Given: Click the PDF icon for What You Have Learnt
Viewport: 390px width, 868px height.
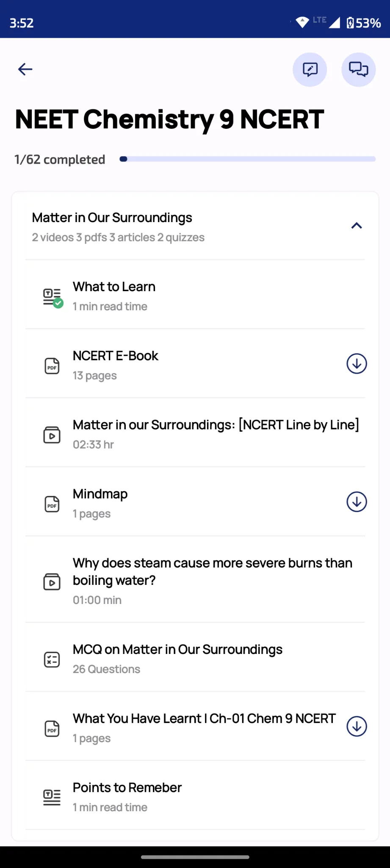Looking at the screenshot, I should 52,728.
